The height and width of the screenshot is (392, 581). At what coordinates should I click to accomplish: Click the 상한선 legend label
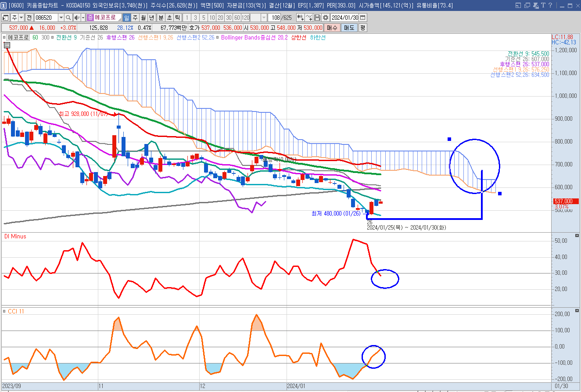(x=299, y=38)
